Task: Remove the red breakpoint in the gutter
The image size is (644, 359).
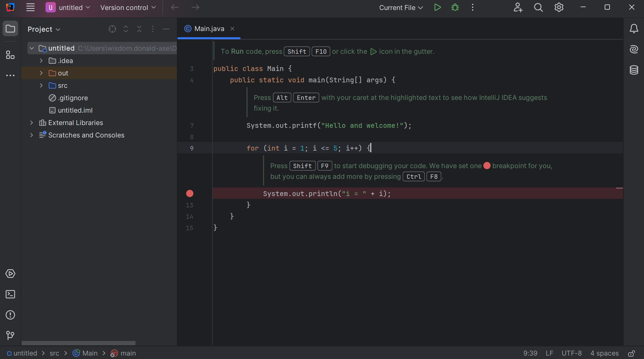Action: [190, 194]
